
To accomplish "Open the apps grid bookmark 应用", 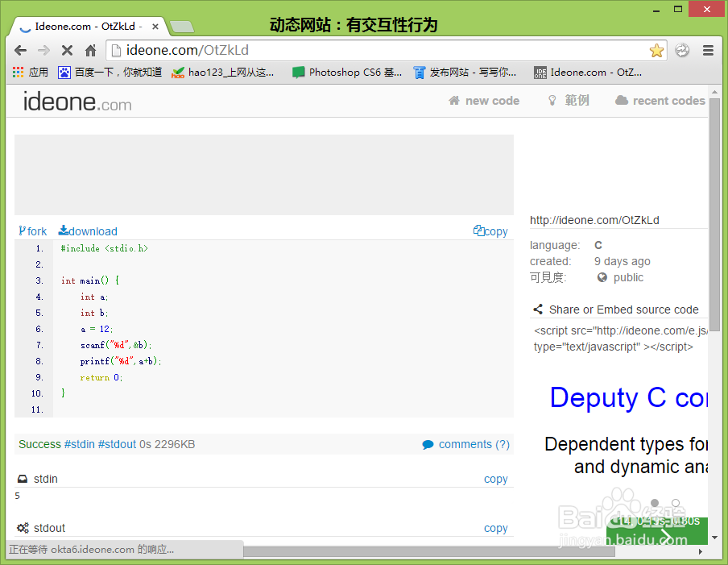I will coord(31,72).
